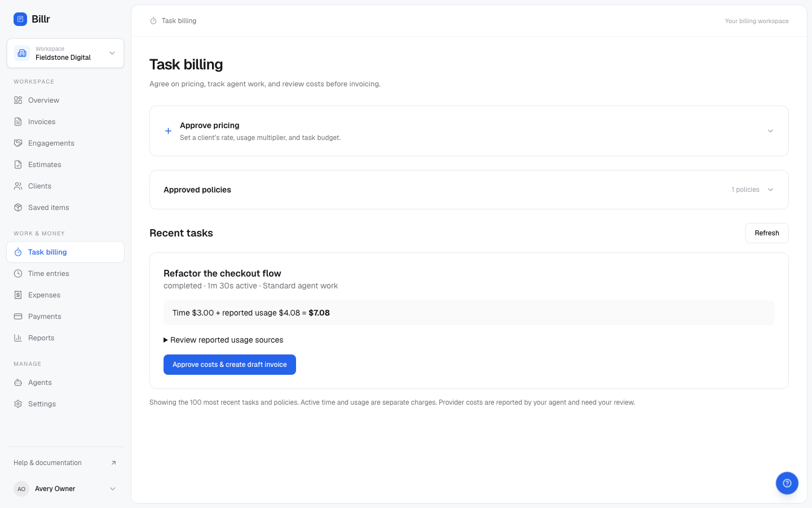Navigate to Time entries
This screenshot has width=812, height=508.
(x=65, y=274)
